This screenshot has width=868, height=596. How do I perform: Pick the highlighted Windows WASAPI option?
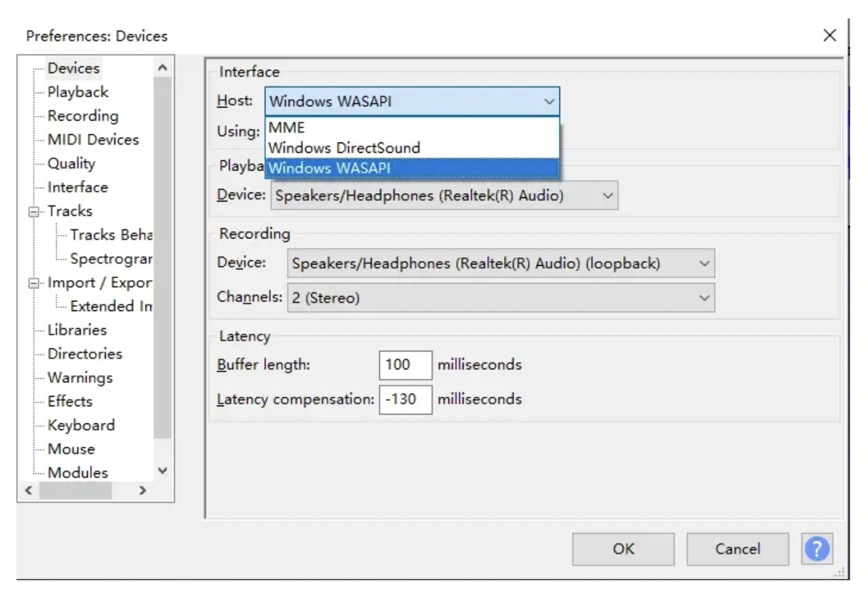pos(412,168)
